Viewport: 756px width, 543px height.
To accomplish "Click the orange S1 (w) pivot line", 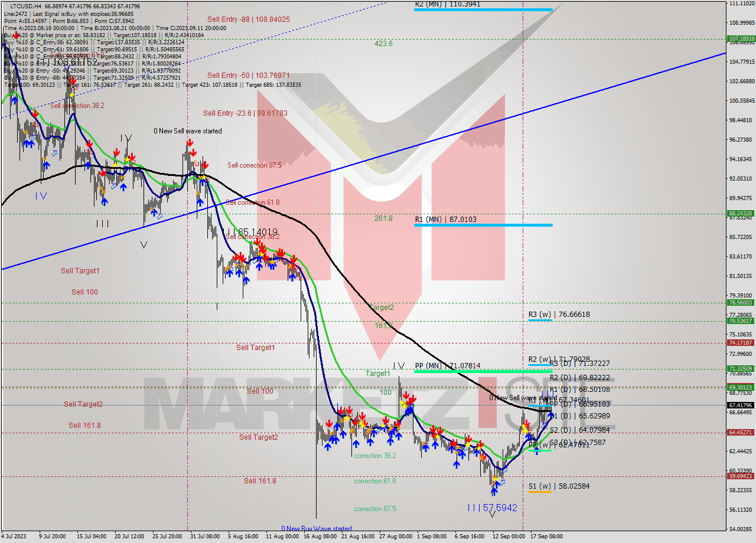I will point(540,491).
